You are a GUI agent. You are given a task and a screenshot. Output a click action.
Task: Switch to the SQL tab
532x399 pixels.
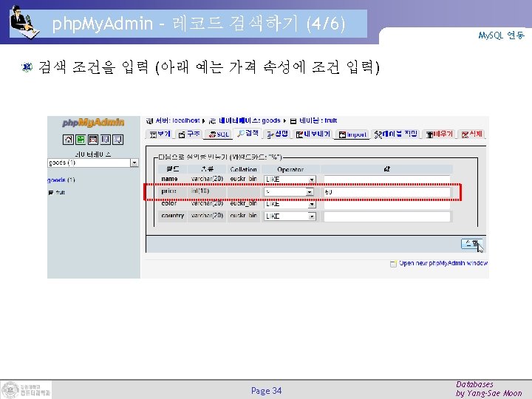coord(219,134)
